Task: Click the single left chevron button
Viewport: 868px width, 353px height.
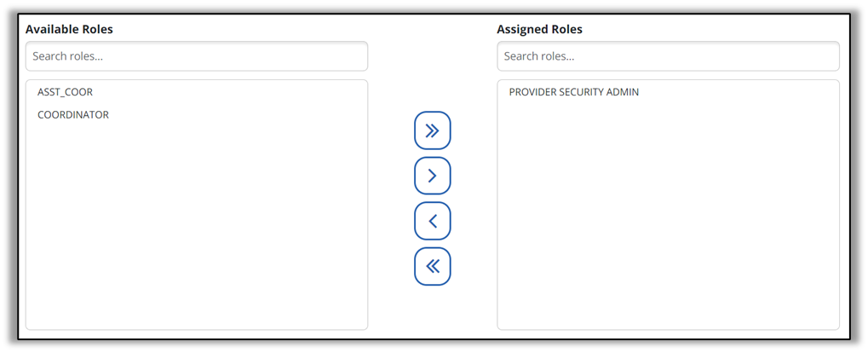Action: [x=432, y=221]
